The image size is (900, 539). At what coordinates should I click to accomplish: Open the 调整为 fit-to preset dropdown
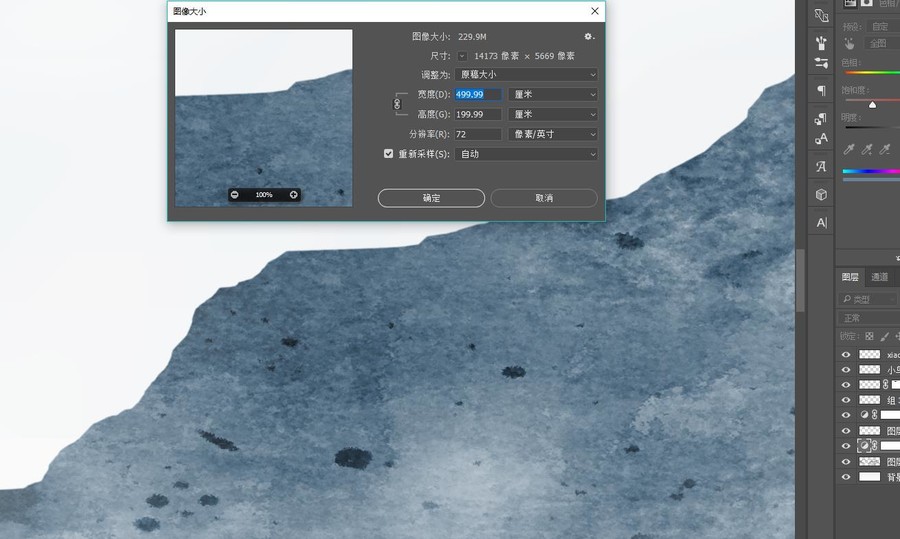[526, 75]
